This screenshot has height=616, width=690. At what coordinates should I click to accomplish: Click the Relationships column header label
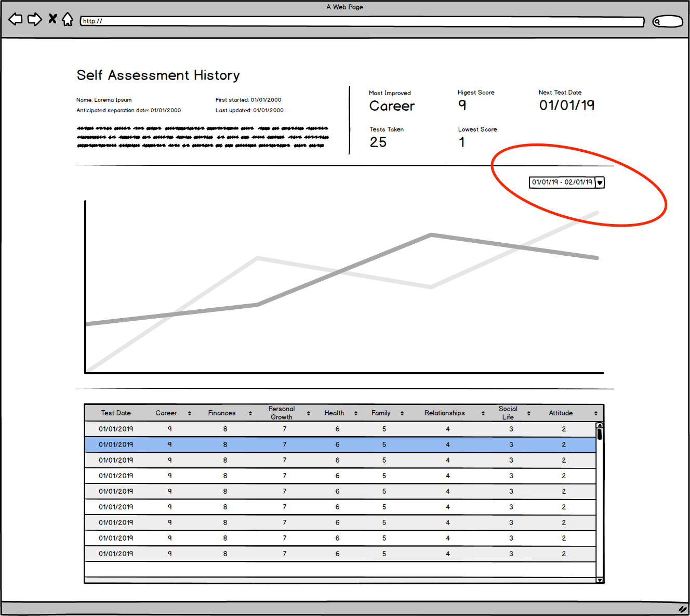(x=444, y=413)
